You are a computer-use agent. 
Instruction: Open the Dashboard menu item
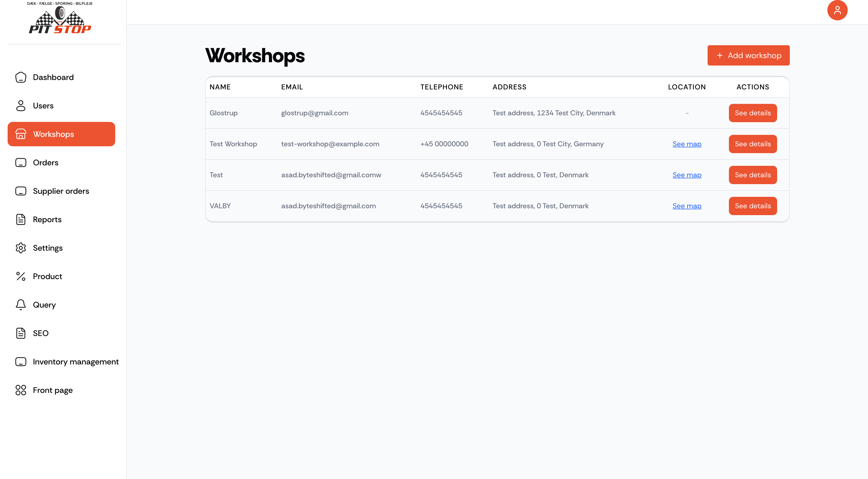click(61, 77)
